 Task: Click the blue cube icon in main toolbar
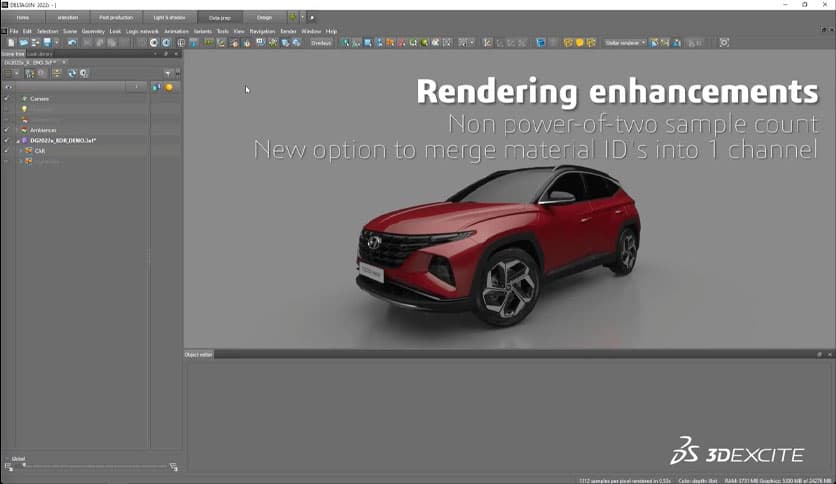[x=540, y=43]
